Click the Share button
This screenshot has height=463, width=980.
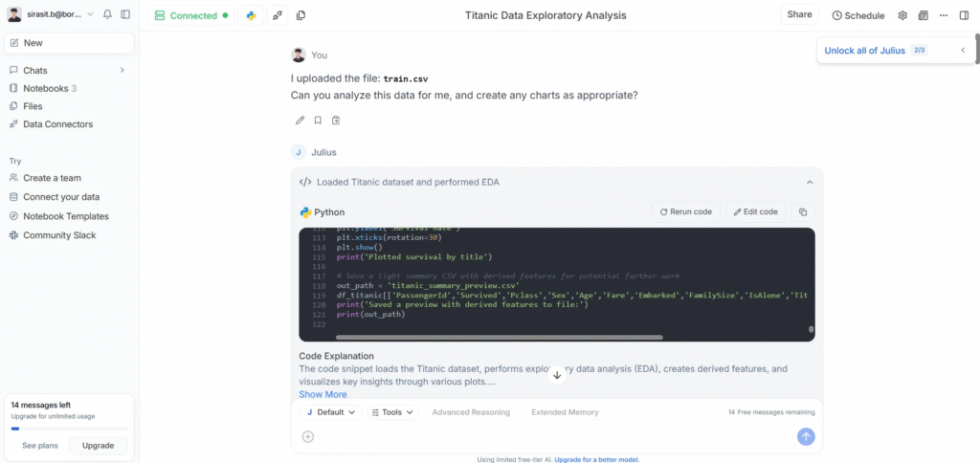click(799, 14)
